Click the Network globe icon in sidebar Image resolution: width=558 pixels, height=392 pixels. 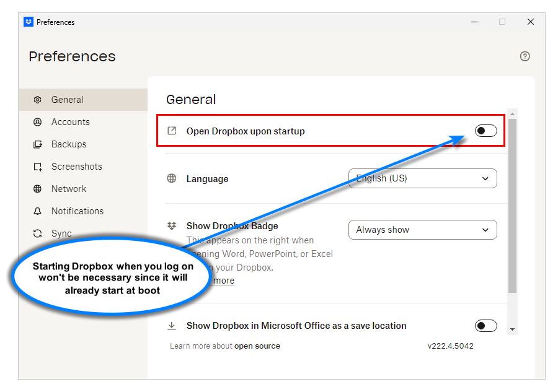click(38, 189)
